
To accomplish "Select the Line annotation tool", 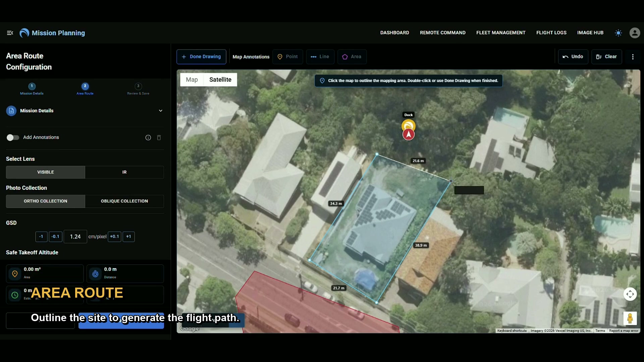I will [320, 57].
